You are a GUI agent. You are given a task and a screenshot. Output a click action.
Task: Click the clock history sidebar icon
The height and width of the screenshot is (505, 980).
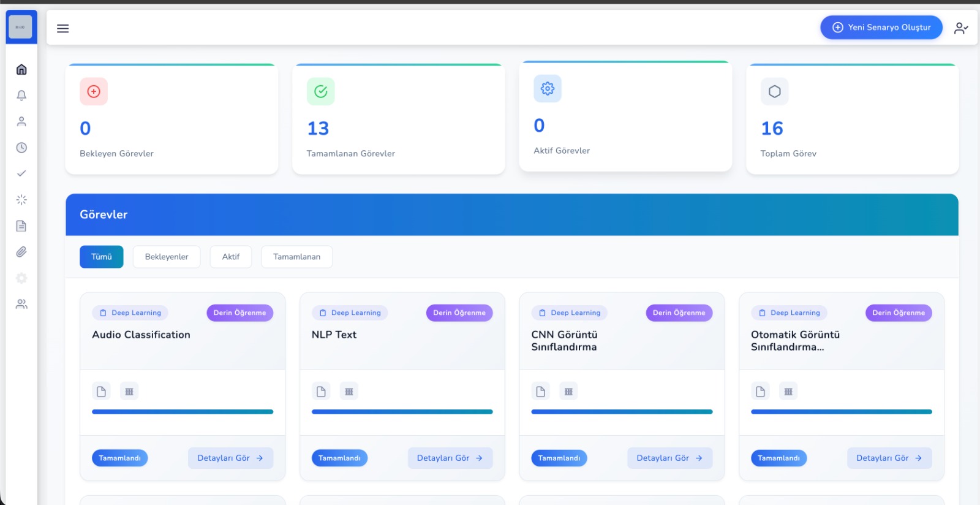(x=21, y=148)
